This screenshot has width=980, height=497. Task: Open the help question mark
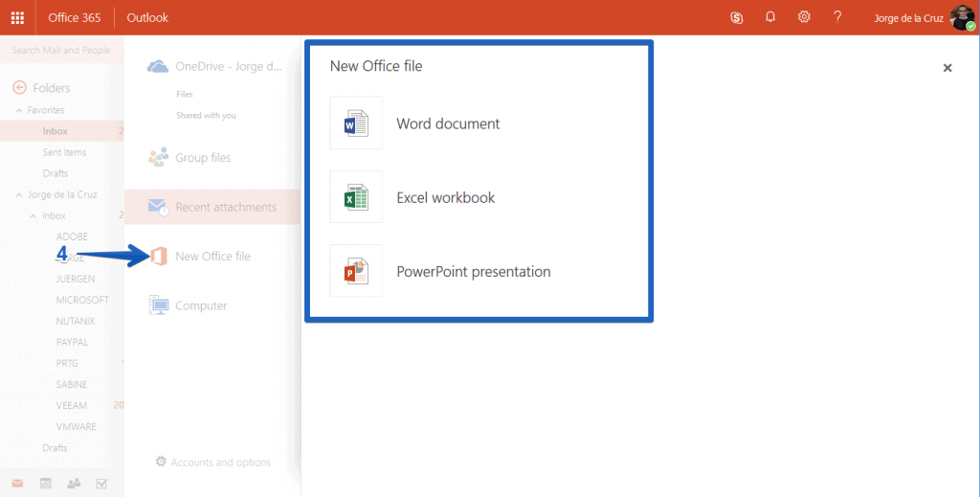837,17
